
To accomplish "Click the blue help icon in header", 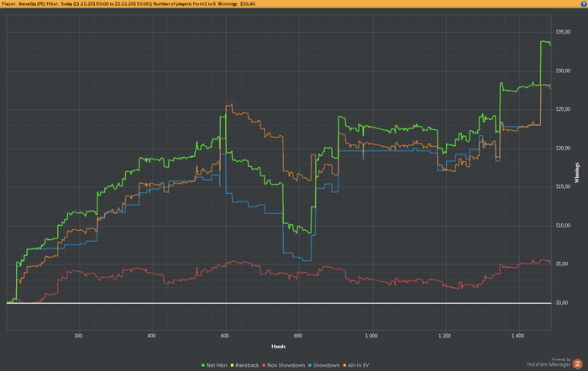I will 584,3.
